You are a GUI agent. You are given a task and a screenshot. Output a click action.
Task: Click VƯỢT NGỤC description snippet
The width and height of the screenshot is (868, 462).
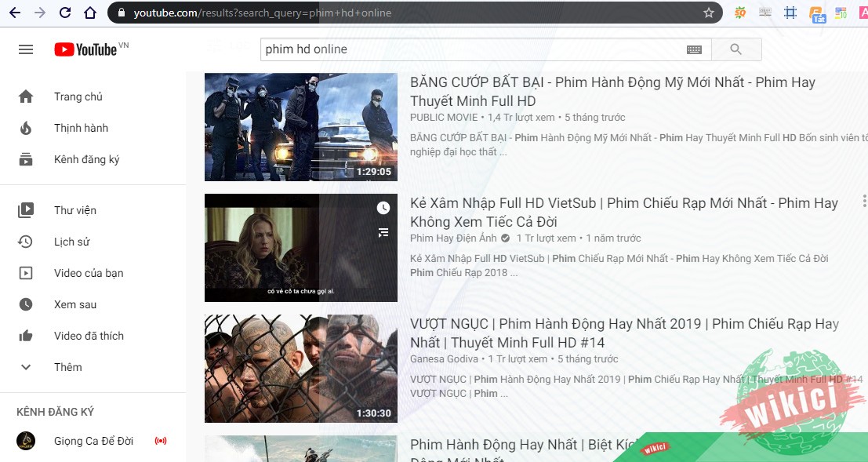click(x=637, y=386)
